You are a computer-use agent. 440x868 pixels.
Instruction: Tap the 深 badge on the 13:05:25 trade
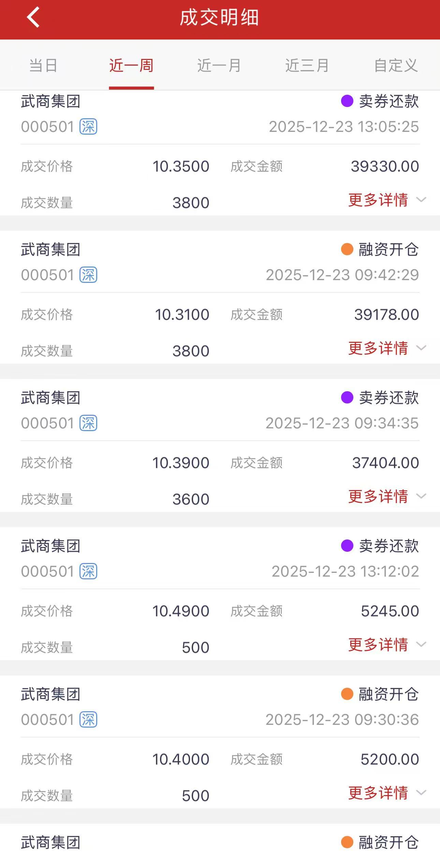(x=88, y=127)
